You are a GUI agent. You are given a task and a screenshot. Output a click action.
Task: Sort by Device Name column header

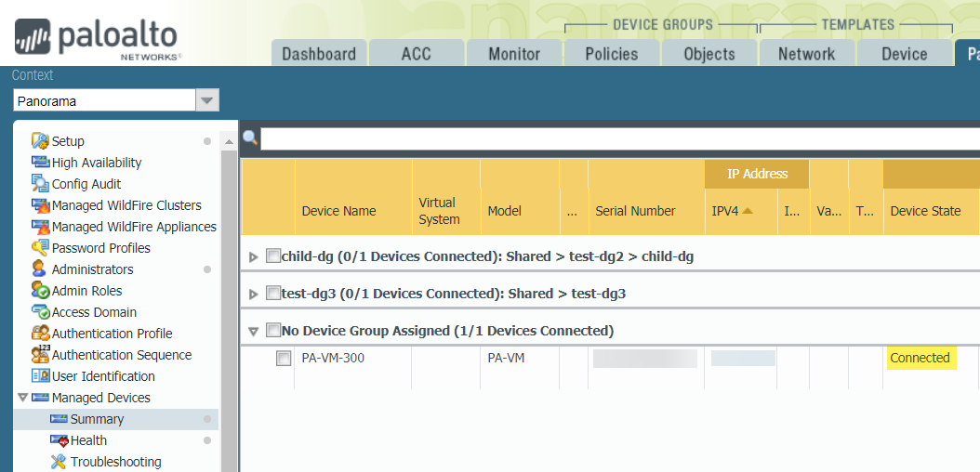pyautogui.click(x=353, y=211)
